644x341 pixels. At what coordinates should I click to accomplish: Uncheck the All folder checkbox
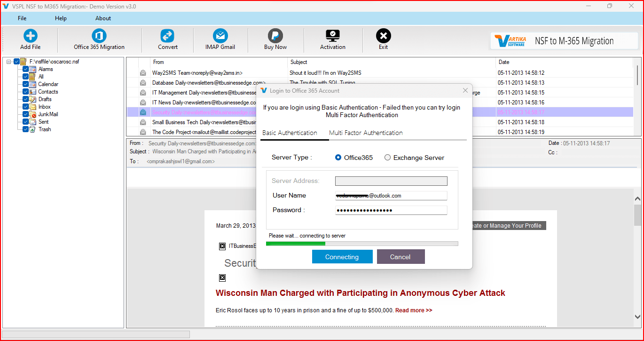pos(26,77)
